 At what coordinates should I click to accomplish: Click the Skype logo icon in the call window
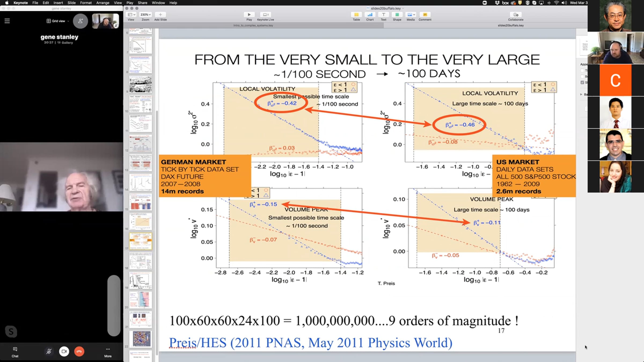pyautogui.click(x=11, y=332)
